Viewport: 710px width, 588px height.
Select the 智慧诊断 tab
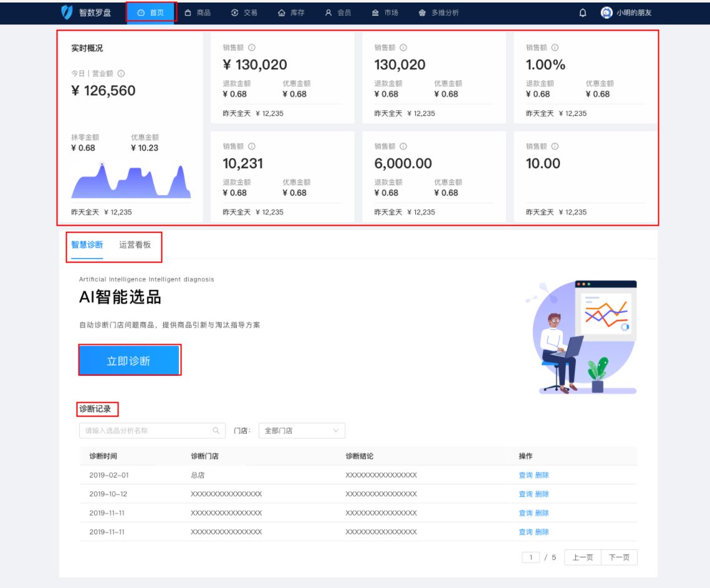[87, 244]
